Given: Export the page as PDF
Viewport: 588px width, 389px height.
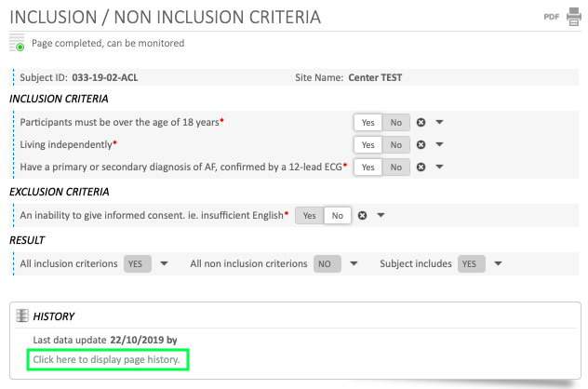Looking at the screenshot, I should [x=551, y=18].
